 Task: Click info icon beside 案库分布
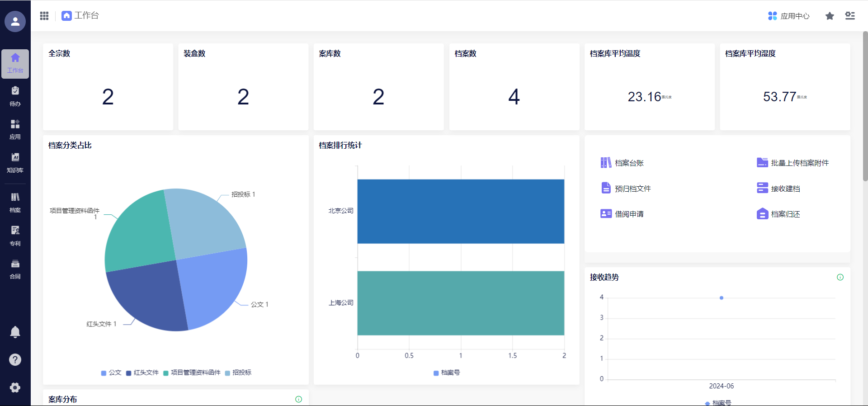tap(298, 399)
